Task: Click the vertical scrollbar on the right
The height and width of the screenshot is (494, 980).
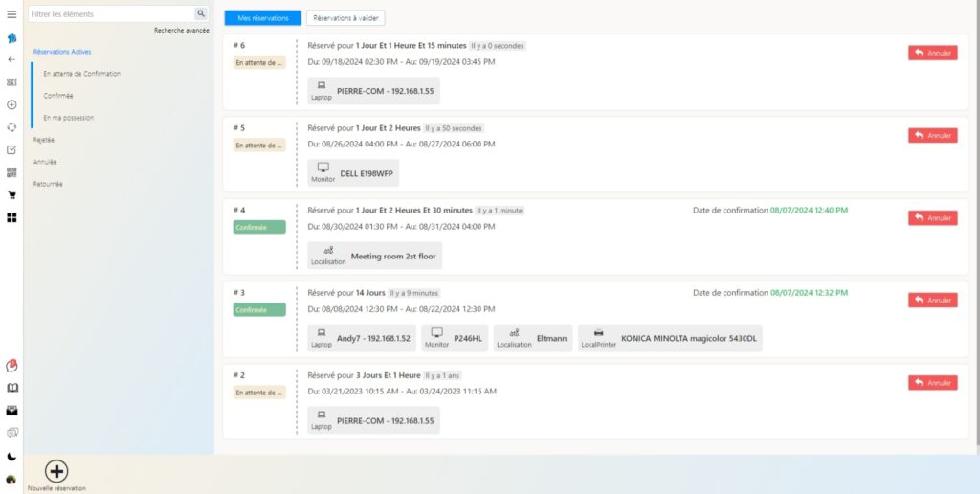Action: coord(977,224)
